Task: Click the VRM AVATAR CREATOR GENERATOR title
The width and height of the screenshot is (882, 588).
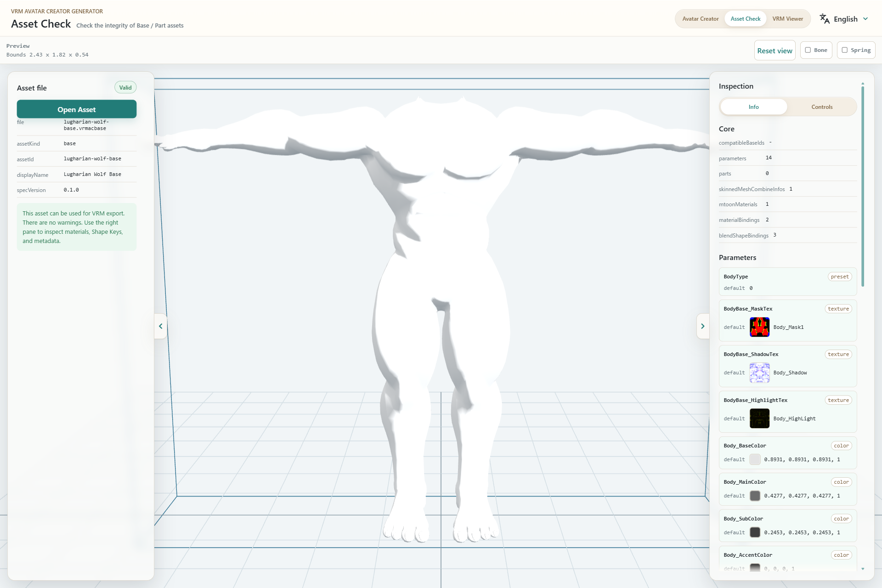Action: pos(57,11)
